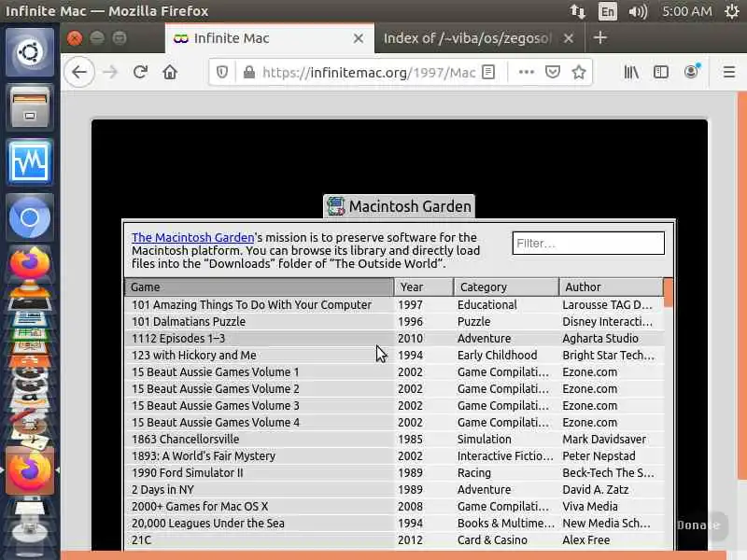Open the Files cabinet dock icon
Image resolution: width=747 pixels, height=560 pixels.
30,107
